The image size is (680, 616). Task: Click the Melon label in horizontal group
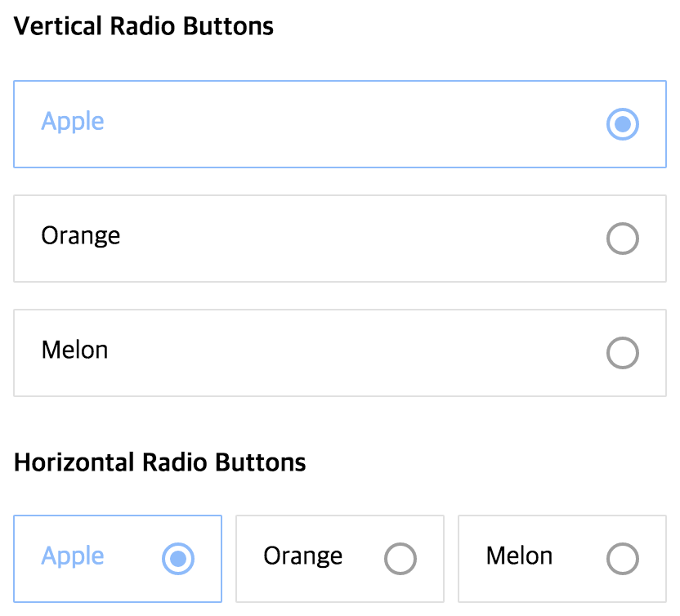tap(518, 556)
